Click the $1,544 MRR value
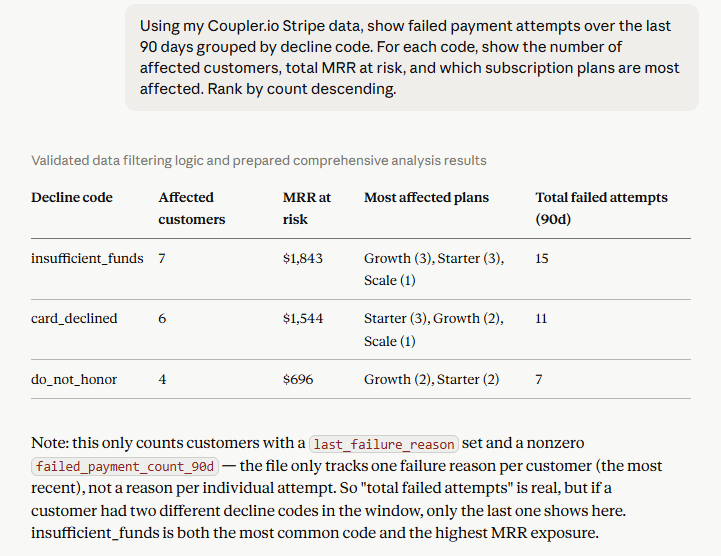 point(303,319)
